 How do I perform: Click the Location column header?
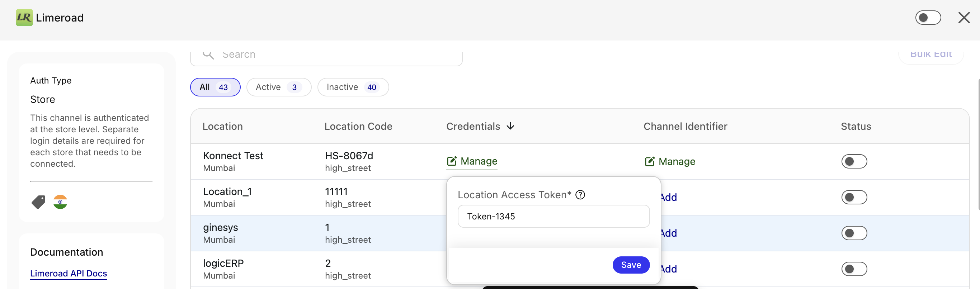click(x=222, y=126)
